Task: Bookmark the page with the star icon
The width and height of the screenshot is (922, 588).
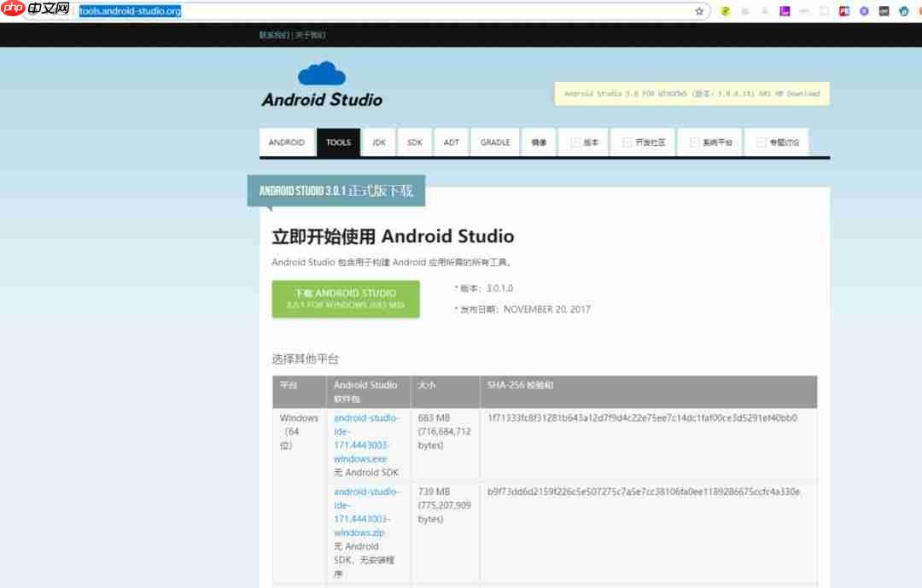Action: (x=699, y=11)
